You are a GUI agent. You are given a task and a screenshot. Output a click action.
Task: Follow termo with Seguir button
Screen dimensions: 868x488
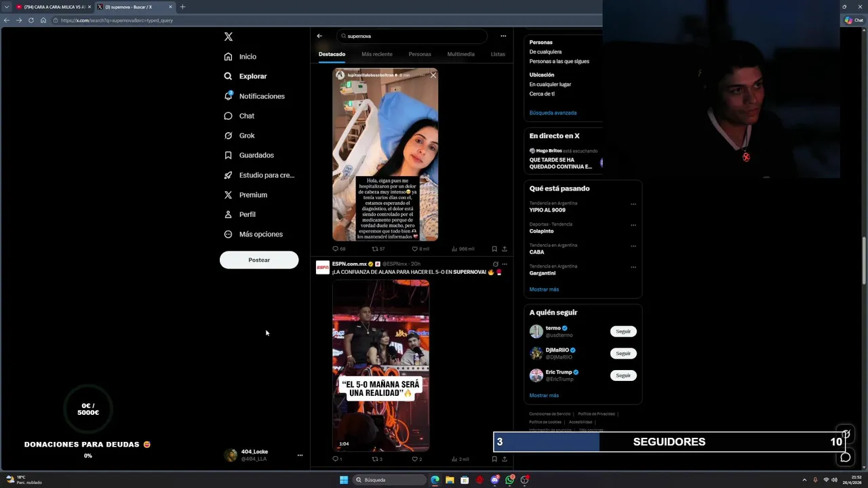[623, 331]
